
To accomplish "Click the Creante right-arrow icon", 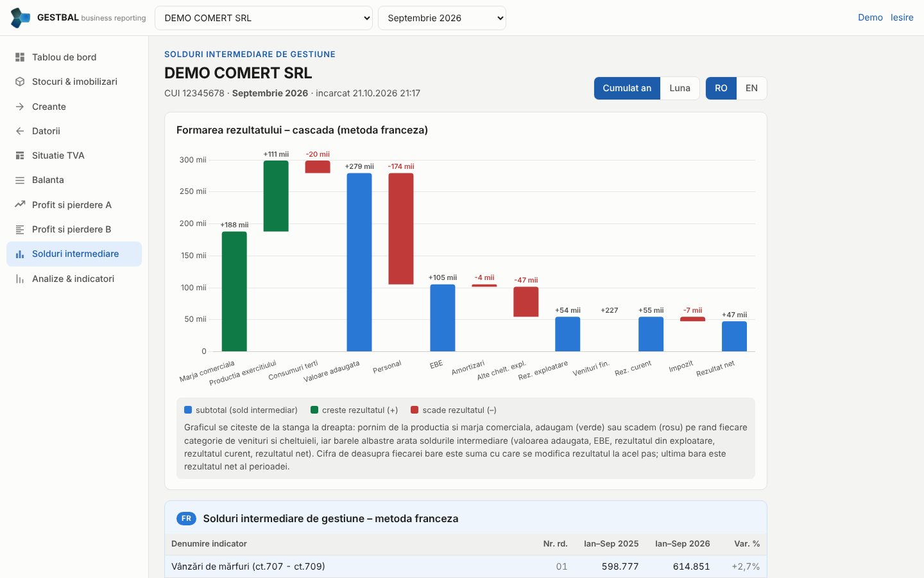I will 20,107.
